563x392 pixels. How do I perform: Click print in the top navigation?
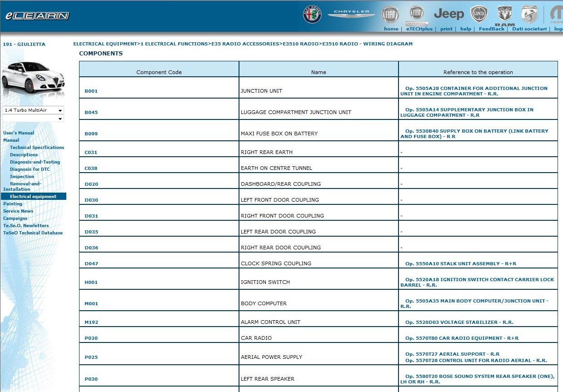446,29
